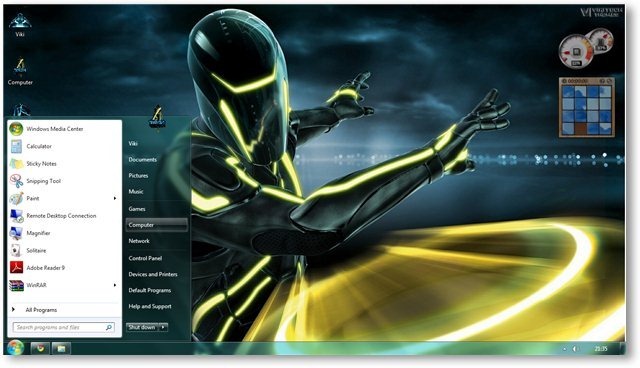Open Paint palette icon
Image resolution: width=640 pixels, height=368 pixels.
(16, 198)
